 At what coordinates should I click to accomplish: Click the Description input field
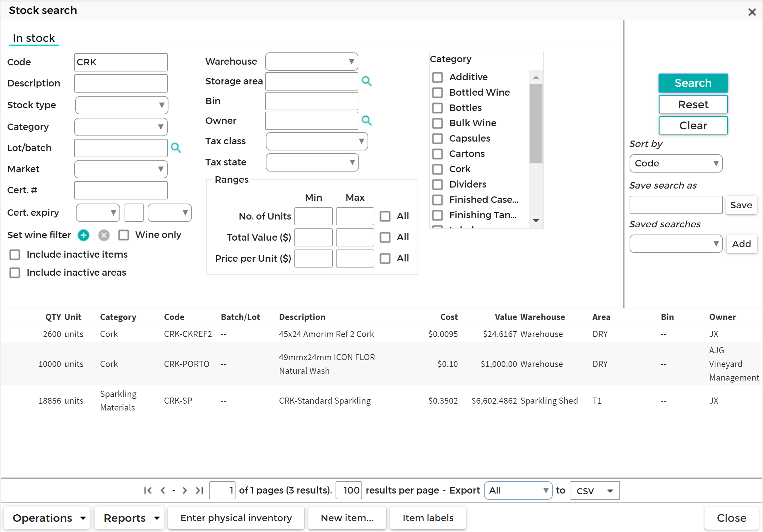click(121, 83)
